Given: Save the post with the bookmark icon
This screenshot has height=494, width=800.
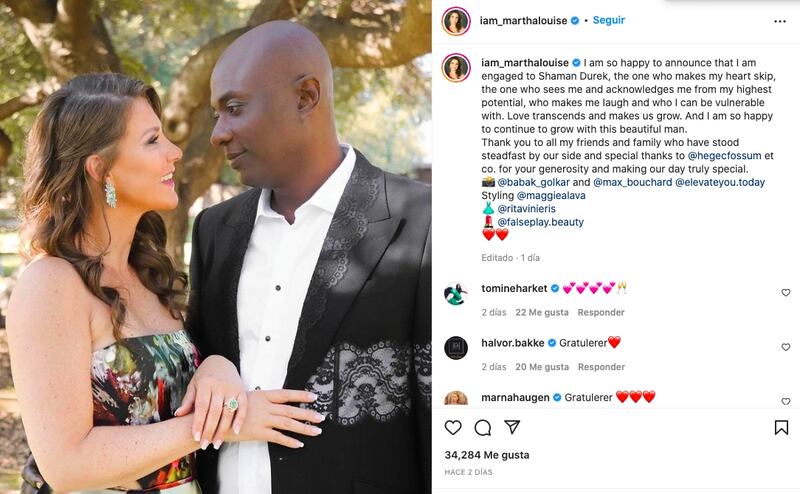Looking at the screenshot, I should (x=781, y=428).
